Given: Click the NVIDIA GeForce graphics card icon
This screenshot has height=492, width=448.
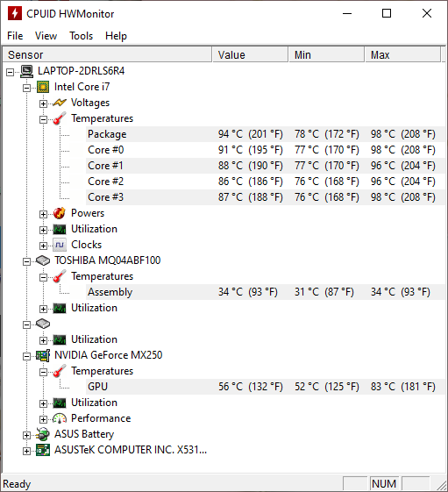Looking at the screenshot, I should pos(43,355).
